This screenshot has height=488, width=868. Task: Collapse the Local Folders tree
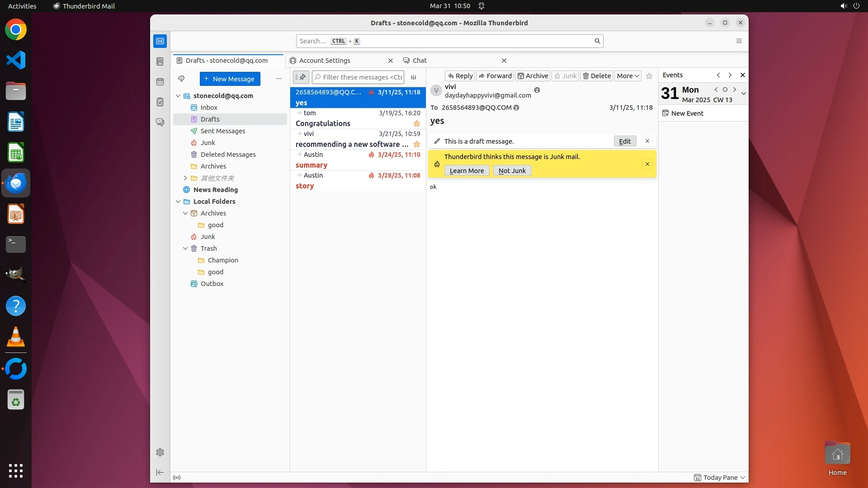178,202
